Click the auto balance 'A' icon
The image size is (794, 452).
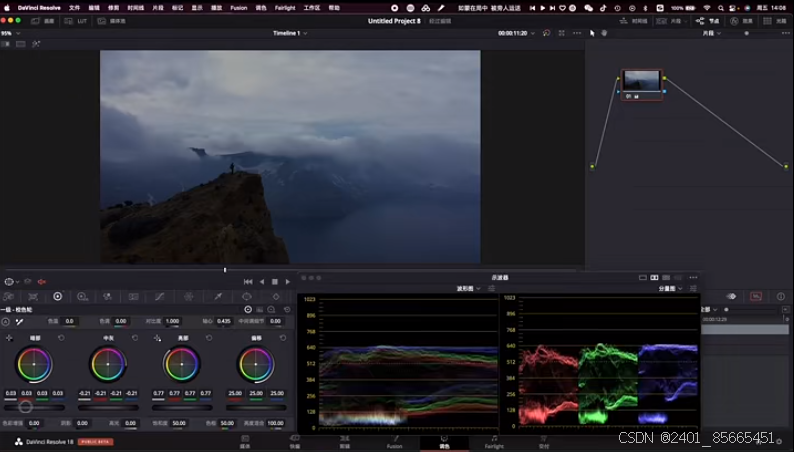point(6,321)
